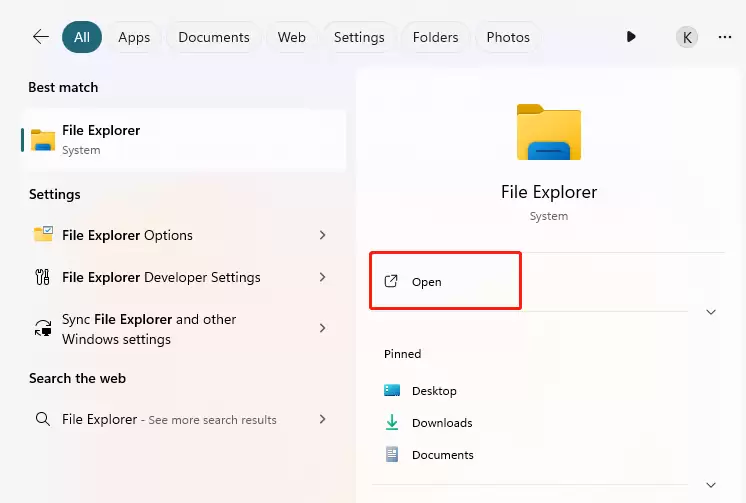The image size is (746, 503).
Task: Click large File Explorer folder icon
Action: coord(549,132)
